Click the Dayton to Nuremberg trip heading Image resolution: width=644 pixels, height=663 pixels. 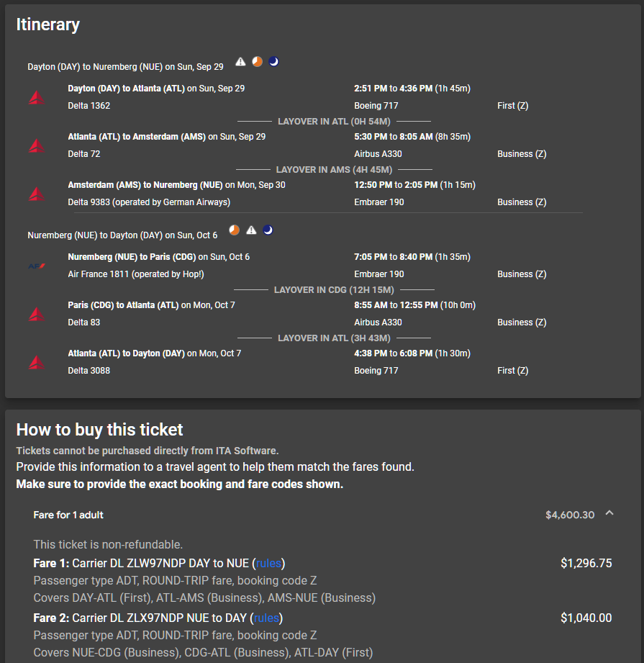[125, 67]
